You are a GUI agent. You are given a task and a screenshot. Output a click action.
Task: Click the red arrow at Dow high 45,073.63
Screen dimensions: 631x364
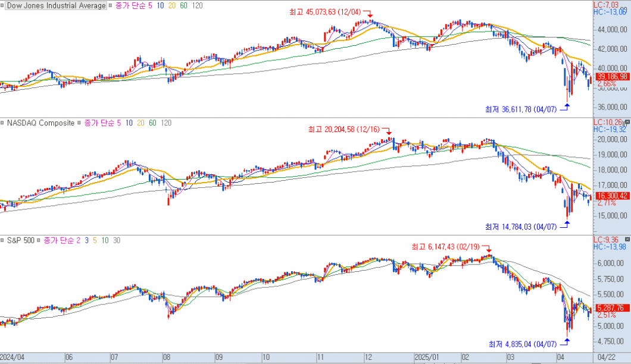369,14
